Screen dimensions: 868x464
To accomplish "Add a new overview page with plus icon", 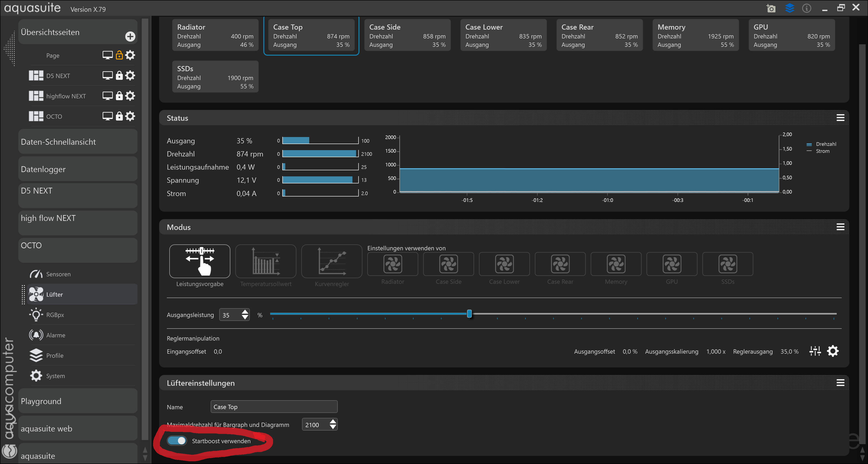I will (130, 36).
